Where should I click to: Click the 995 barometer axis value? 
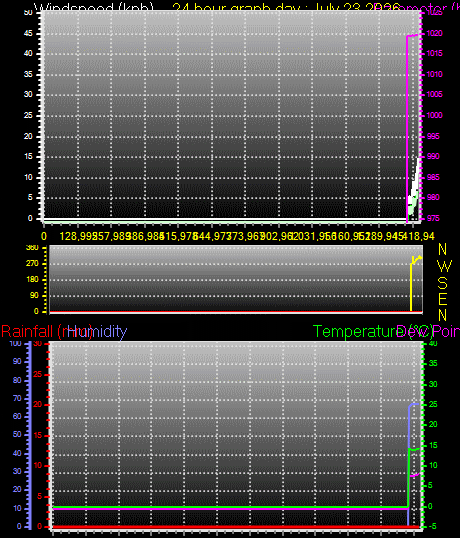pos(433,136)
